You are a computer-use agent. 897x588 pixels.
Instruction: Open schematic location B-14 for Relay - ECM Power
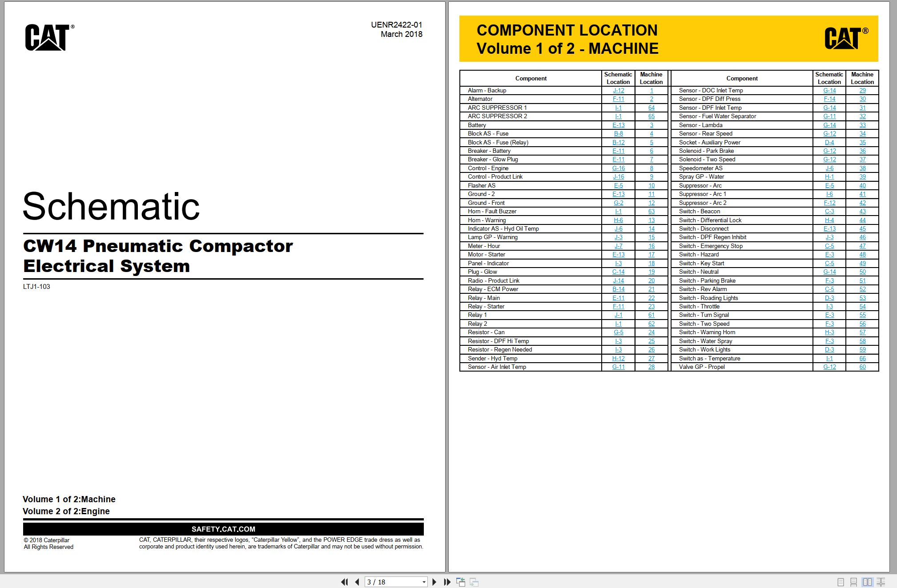coord(618,289)
